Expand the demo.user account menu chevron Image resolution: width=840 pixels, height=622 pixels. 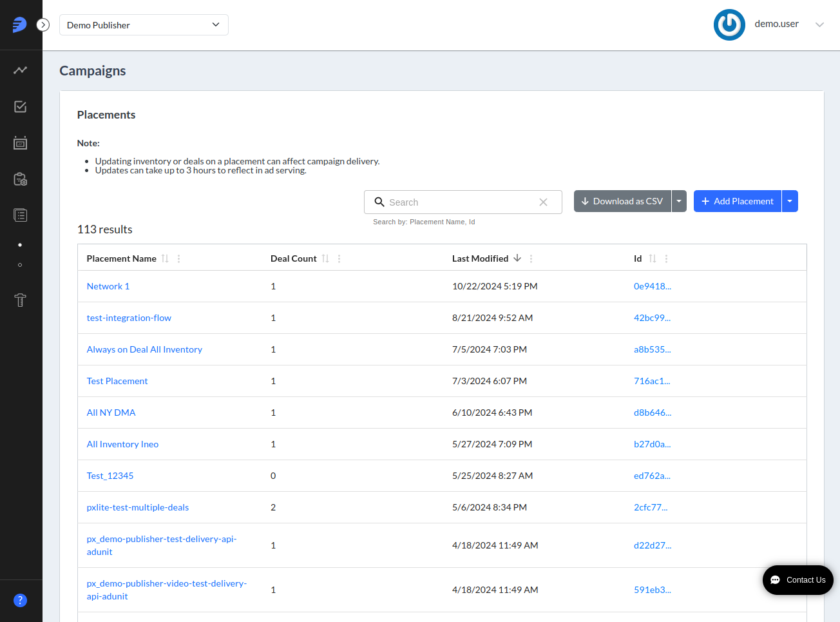[x=819, y=24]
